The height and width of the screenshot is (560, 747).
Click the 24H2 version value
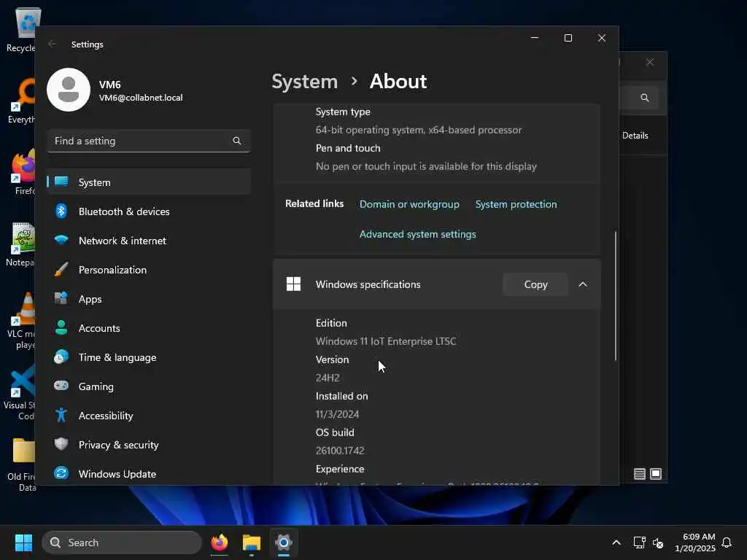coord(328,378)
